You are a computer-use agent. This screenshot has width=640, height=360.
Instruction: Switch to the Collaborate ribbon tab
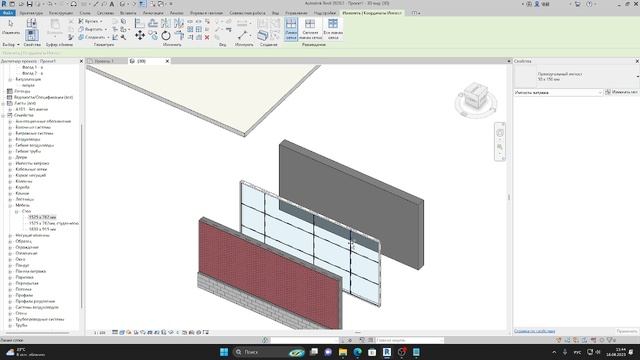coord(247,13)
